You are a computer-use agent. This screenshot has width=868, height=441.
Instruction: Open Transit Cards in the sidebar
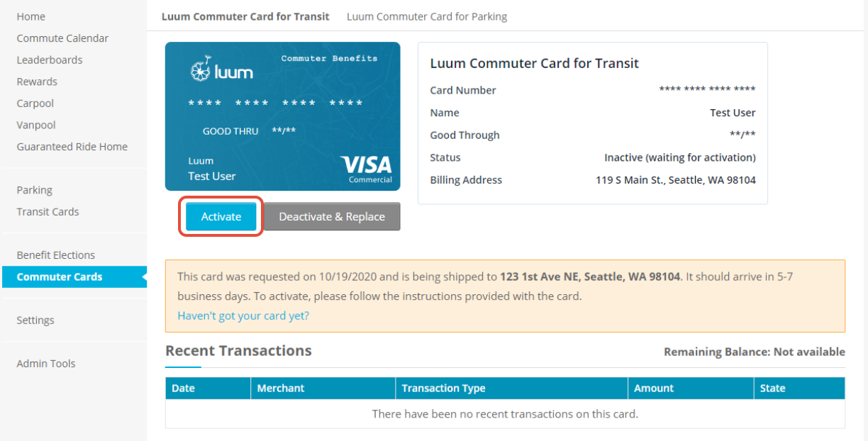point(48,212)
